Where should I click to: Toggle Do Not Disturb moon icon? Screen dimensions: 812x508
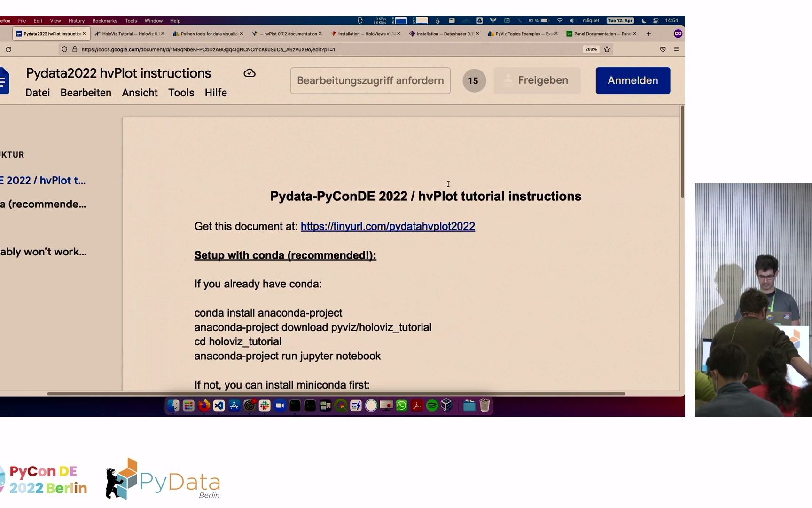644,21
